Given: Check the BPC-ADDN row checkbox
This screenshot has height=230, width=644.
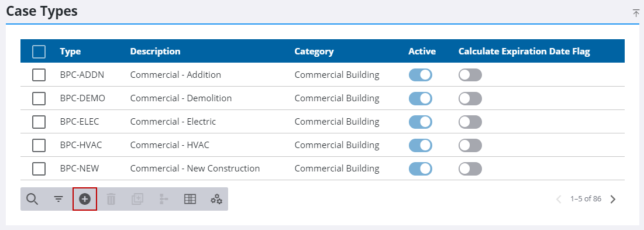Looking at the screenshot, I should pyautogui.click(x=39, y=75).
